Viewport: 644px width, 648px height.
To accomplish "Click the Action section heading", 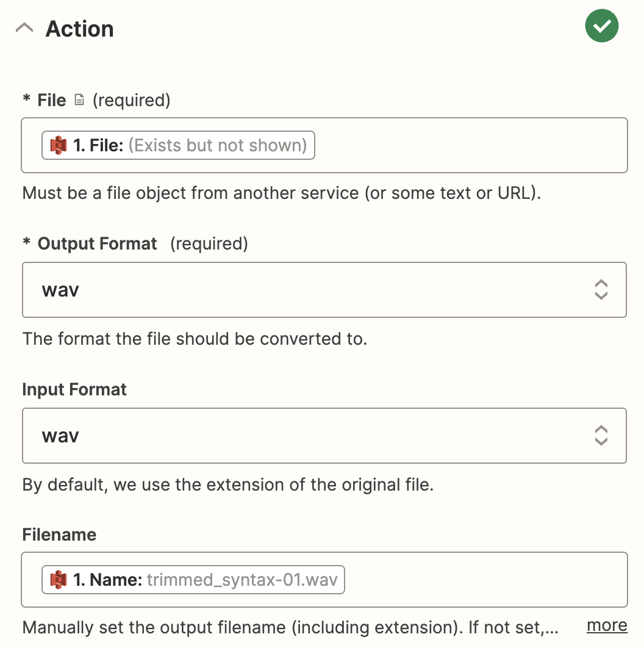I will (79, 29).
